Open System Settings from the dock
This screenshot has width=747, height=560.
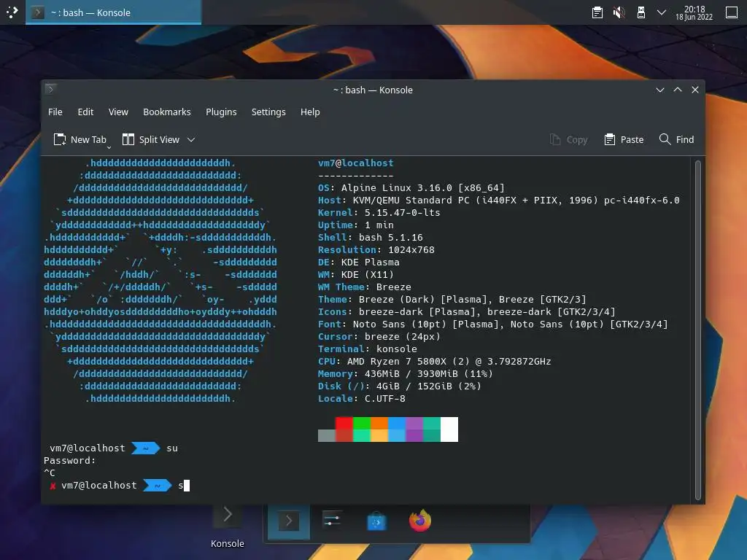click(332, 521)
